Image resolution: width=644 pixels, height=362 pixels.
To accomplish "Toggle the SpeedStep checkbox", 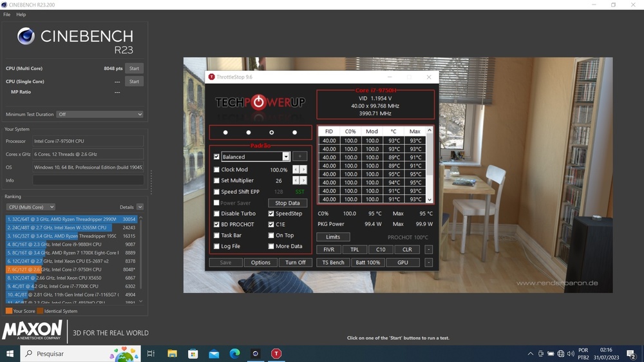I will tap(271, 214).
